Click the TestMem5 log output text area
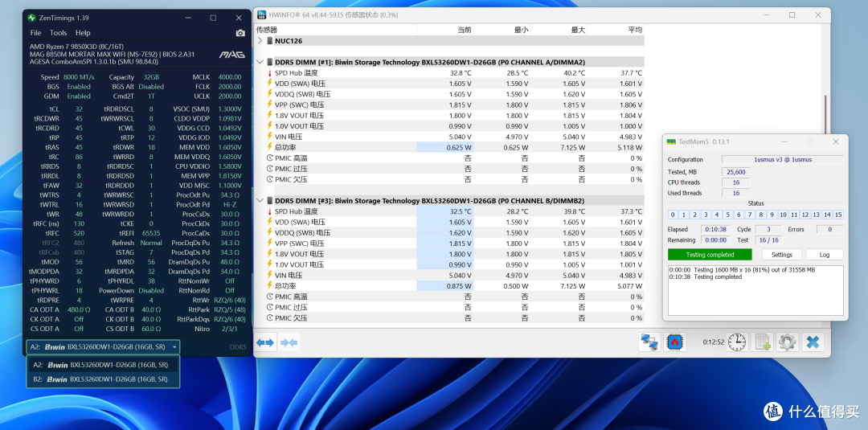This screenshot has width=868, height=430. [x=755, y=290]
